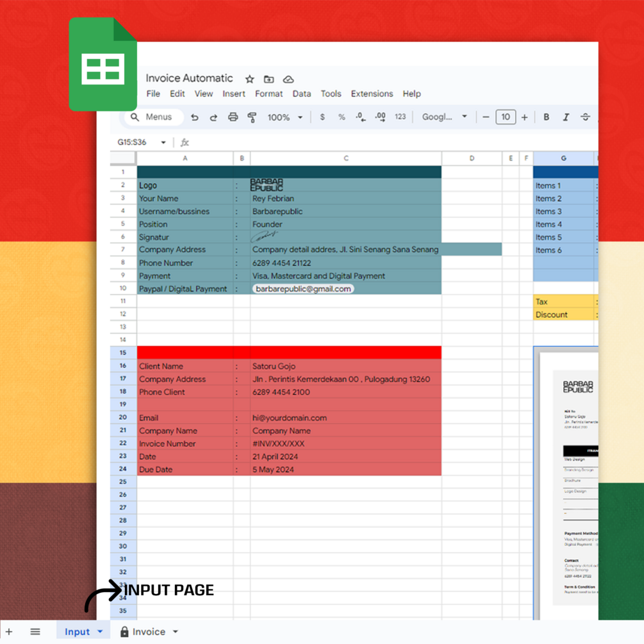Click the 21 April 2024 date cell
This screenshot has width=644, height=644.
tap(346, 456)
